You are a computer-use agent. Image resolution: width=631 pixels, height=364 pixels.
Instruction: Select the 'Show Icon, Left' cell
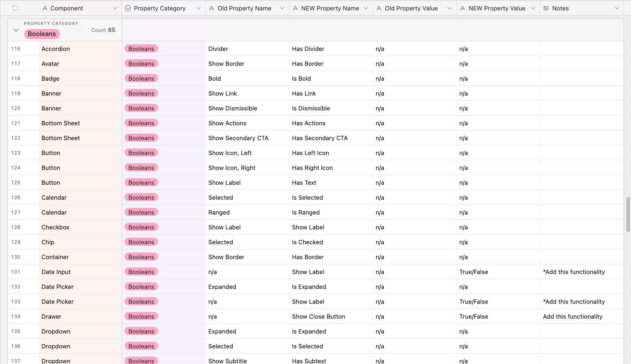click(x=247, y=153)
